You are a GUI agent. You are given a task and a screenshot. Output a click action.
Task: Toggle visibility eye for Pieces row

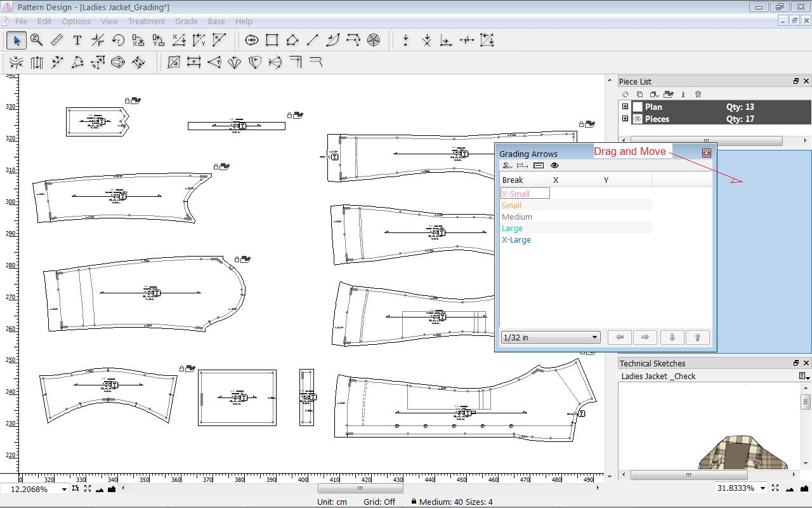click(x=638, y=119)
